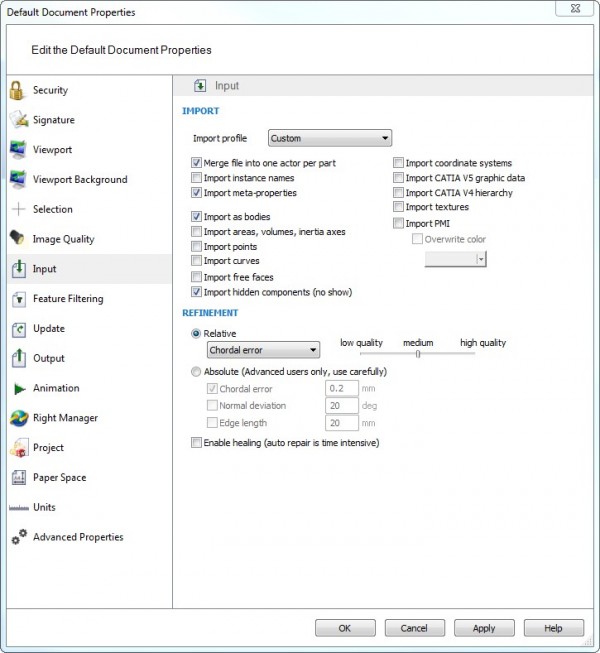The image size is (600, 653).
Task: Click the Normal deviation 20 deg field
Action: coord(341,406)
